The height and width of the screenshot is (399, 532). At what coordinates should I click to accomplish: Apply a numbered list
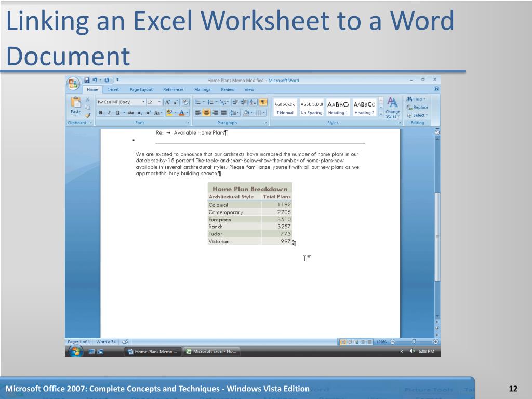(210, 102)
